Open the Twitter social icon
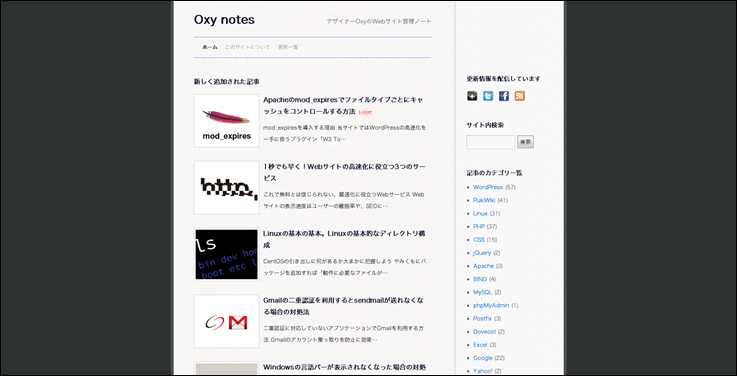Viewport: 737px width, 376px height. [x=488, y=96]
